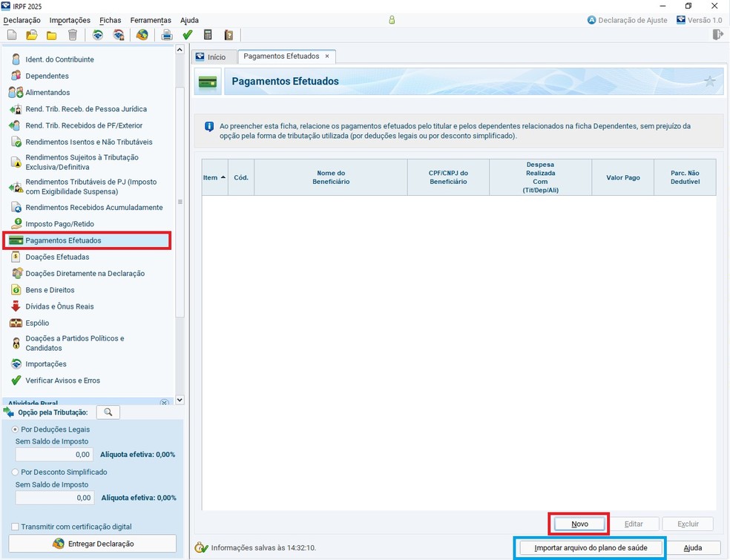Click the magnifier button beside Opção pela Tributação
Viewport: 730px width, 560px height.
[108, 412]
